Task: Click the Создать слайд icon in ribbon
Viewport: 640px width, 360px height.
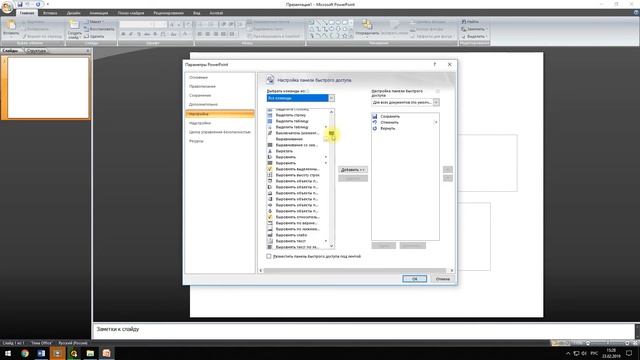Action: click(74, 25)
